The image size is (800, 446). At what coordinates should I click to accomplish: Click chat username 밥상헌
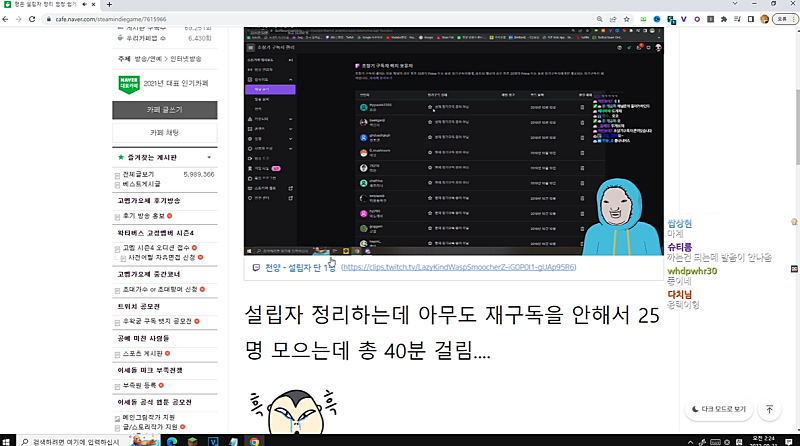(x=680, y=224)
